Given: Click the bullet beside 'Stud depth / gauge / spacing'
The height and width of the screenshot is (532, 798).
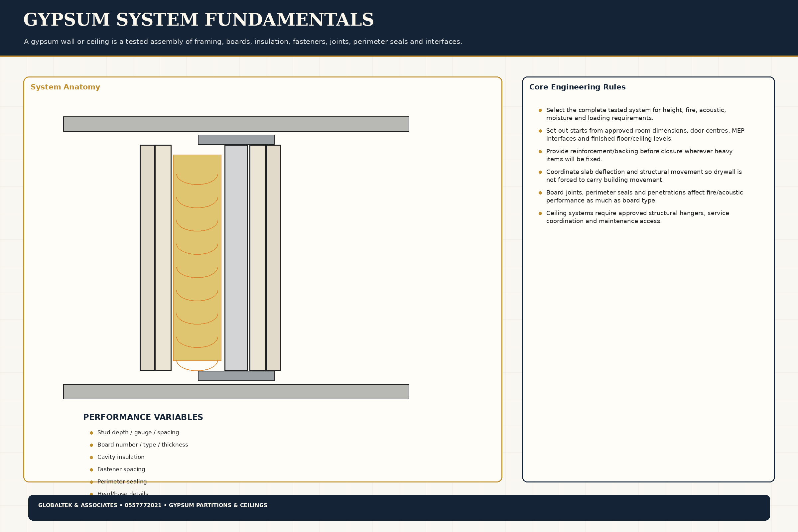Looking at the screenshot, I should click(91, 433).
